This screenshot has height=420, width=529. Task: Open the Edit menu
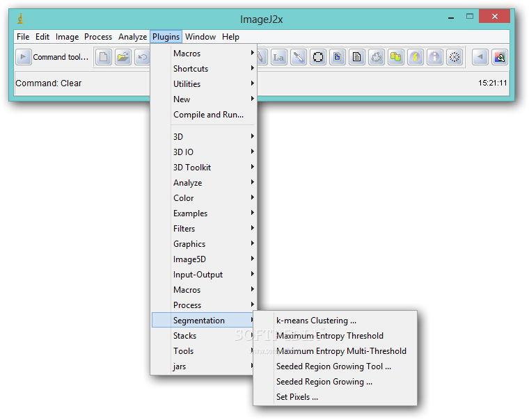pos(42,37)
